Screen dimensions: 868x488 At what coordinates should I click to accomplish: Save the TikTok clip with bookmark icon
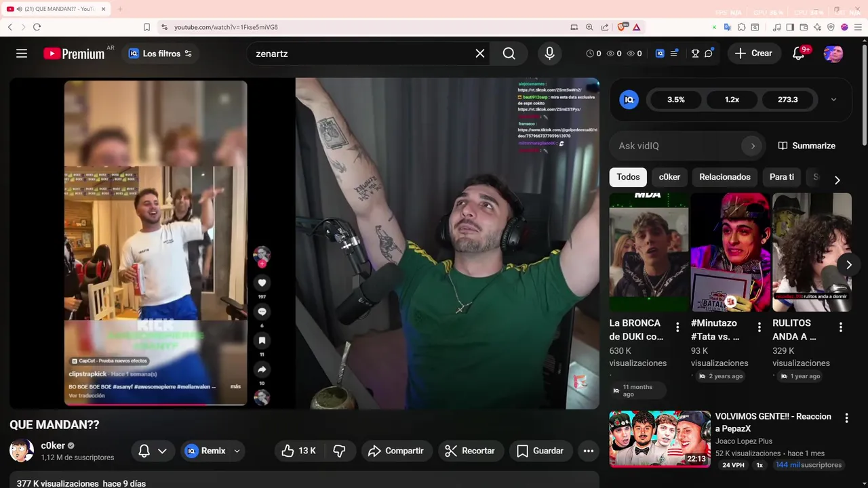tap(262, 340)
